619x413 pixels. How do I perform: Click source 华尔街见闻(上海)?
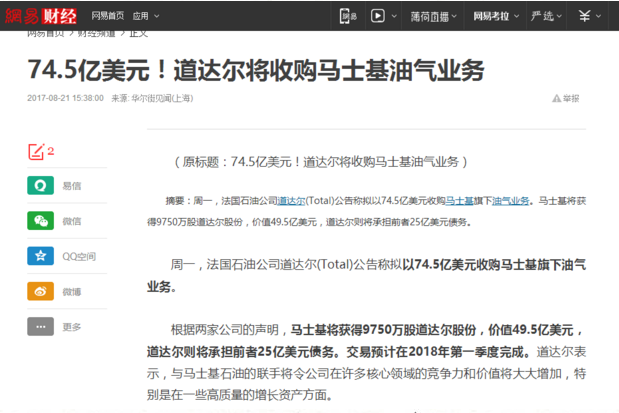click(162, 98)
